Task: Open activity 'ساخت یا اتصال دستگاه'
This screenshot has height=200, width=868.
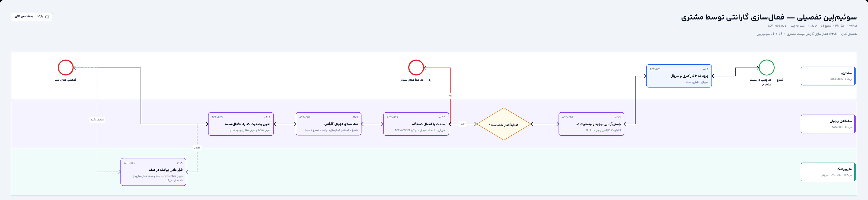Action: pyautogui.click(x=416, y=124)
